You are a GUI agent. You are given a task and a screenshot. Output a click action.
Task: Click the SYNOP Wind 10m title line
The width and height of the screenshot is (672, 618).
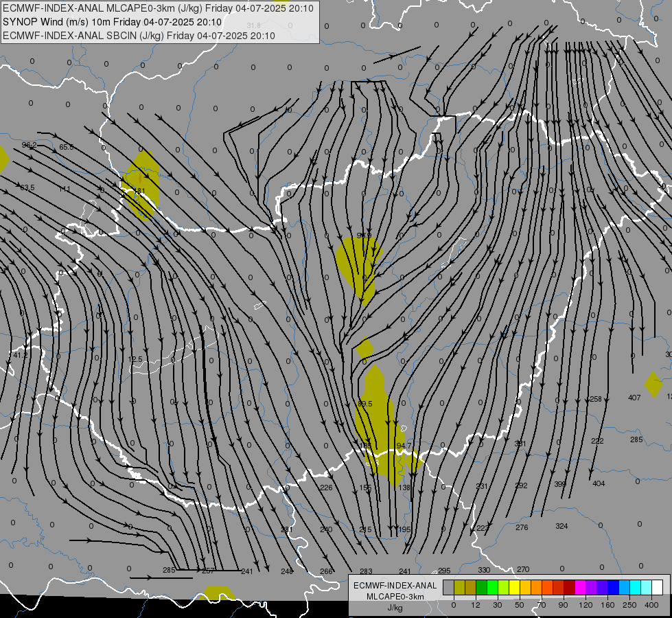[113, 22]
